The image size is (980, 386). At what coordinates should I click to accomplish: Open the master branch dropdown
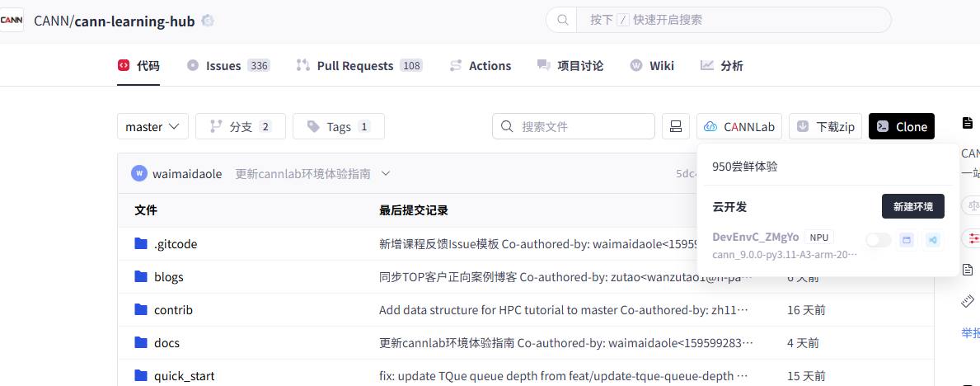(152, 126)
